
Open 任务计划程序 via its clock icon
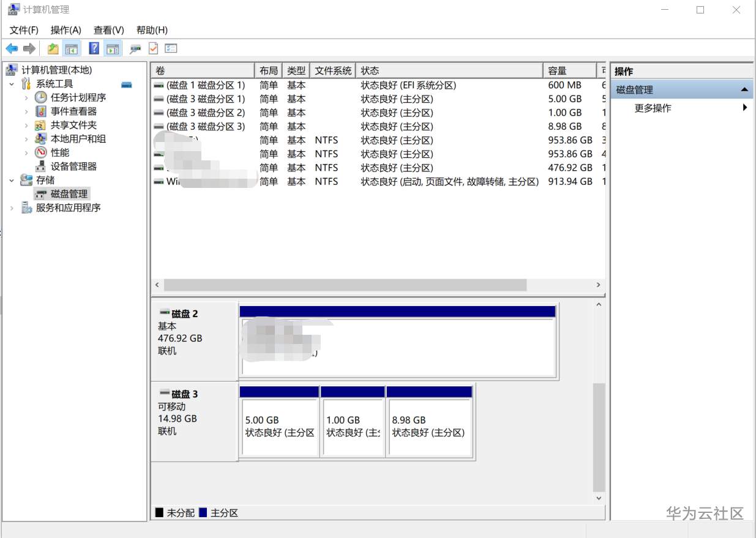[x=41, y=97]
